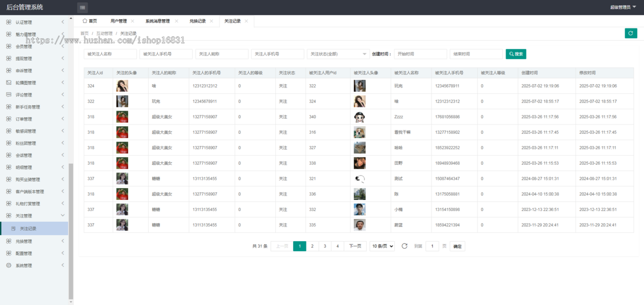Open the 关注状态(全部) dropdown
Screen dimensions: 644x305
pos(338,54)
